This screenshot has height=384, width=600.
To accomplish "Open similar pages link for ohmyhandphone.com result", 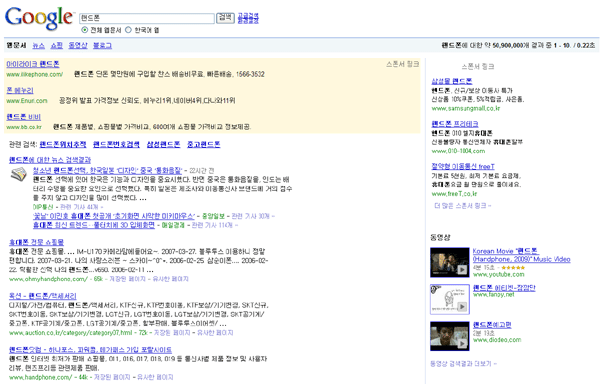I will point(171,279).
